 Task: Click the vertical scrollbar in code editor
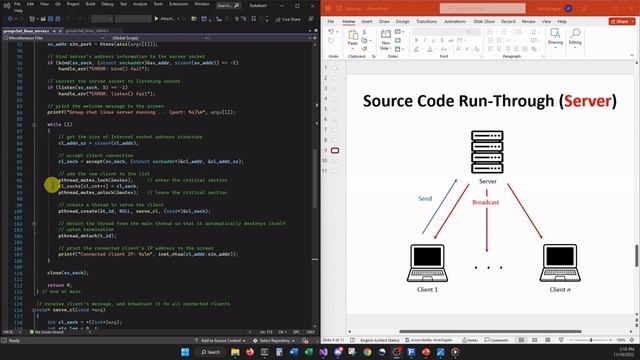pos(315,178)
